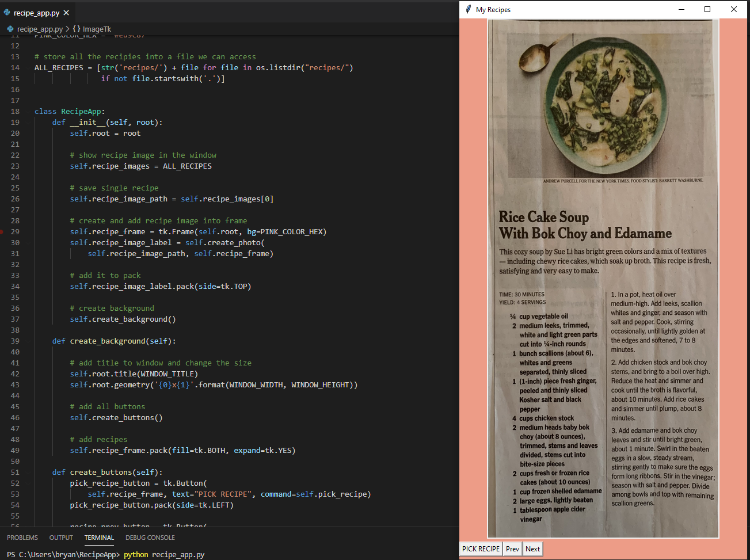Click the 'def __init__(self, root):' line
The width and height of the screenshot is (750, 560).
pyautogui.click(x=108, y=123)
